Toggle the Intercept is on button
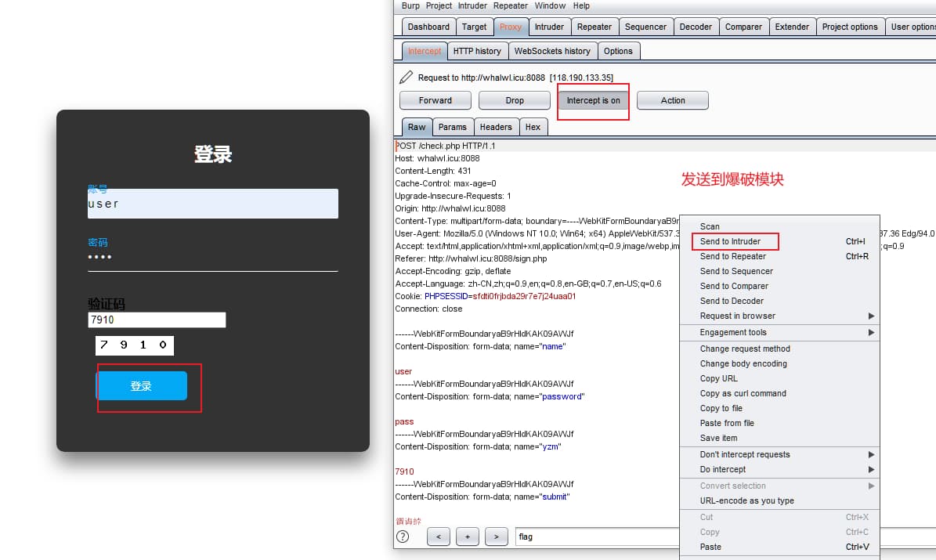The height and width of the screenshot is (560, 936). (594, 100)
